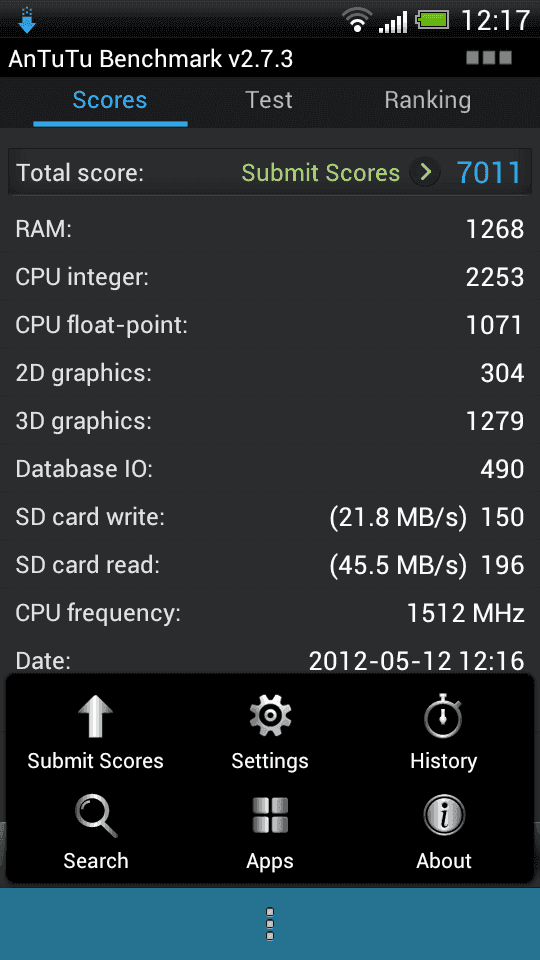Viewport: 540px width, 960px height.
Task: Switch to the Ranking tab
Action: (x=427, y=100)
